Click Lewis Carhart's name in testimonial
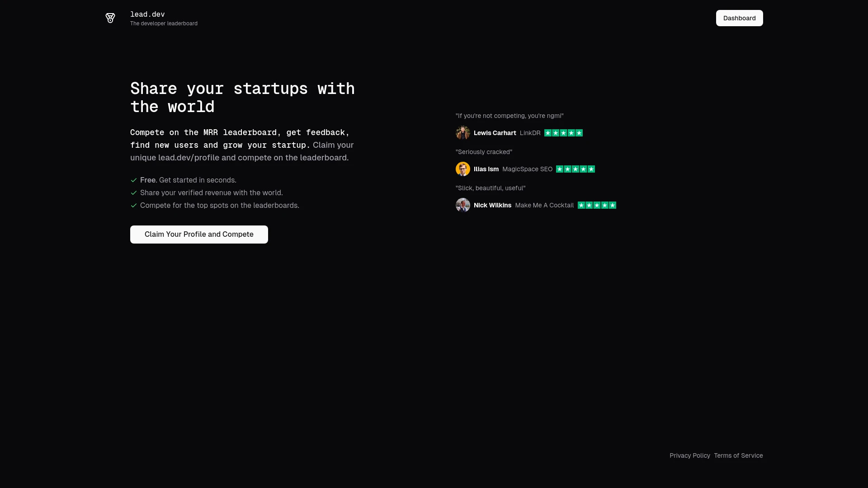The image size is (868, 488). tap(494, 133)
